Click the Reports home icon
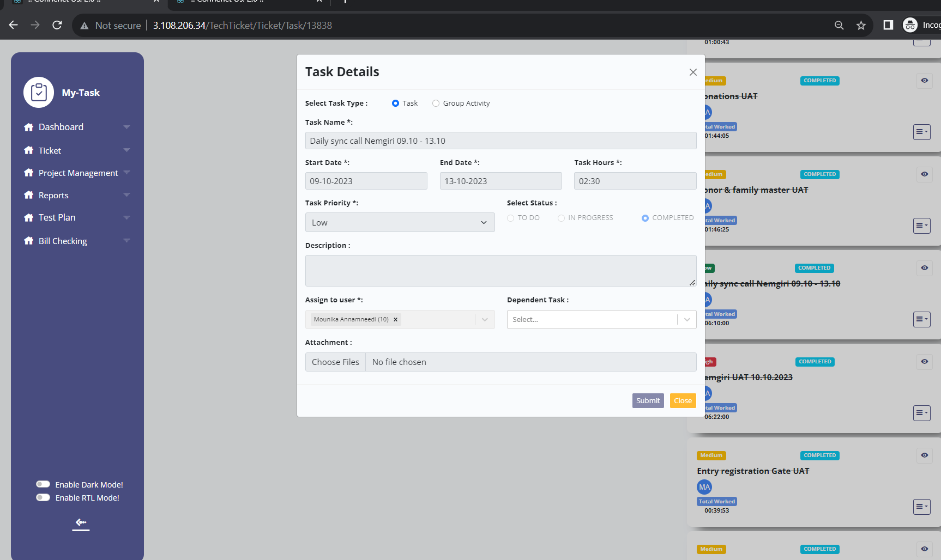This screenshot has width=941, height=560. (29, 195)
